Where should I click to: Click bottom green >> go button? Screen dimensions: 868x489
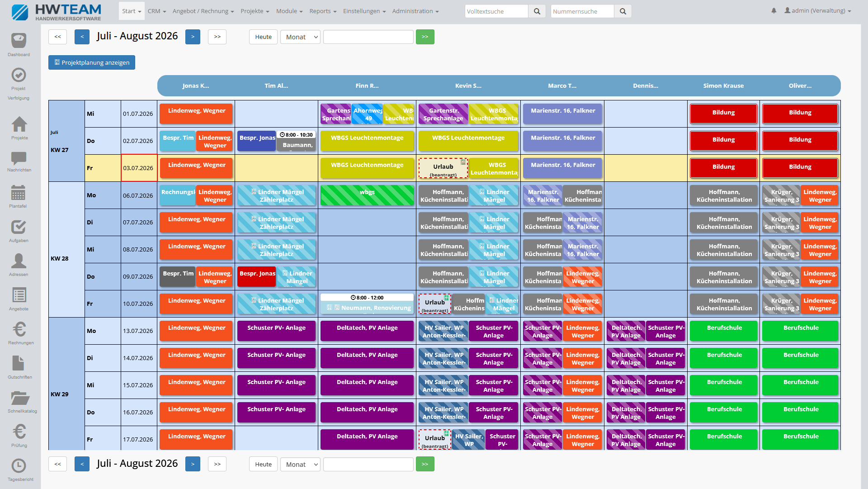click(x=425, y=464)
